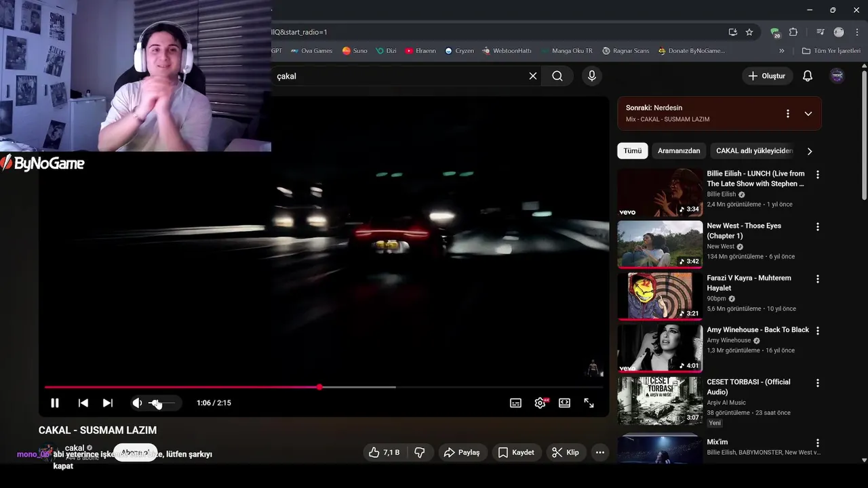Open the YouTube account avatar menu

coord(837,76)
